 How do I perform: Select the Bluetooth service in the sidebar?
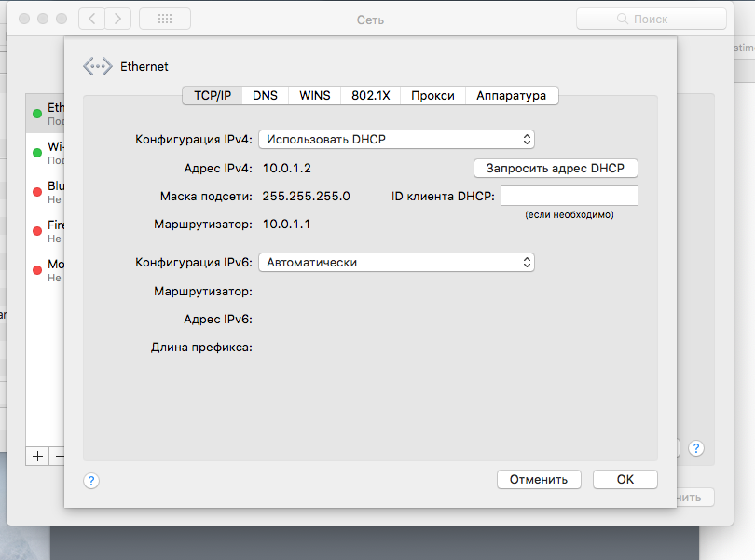[x=46, y=192]
